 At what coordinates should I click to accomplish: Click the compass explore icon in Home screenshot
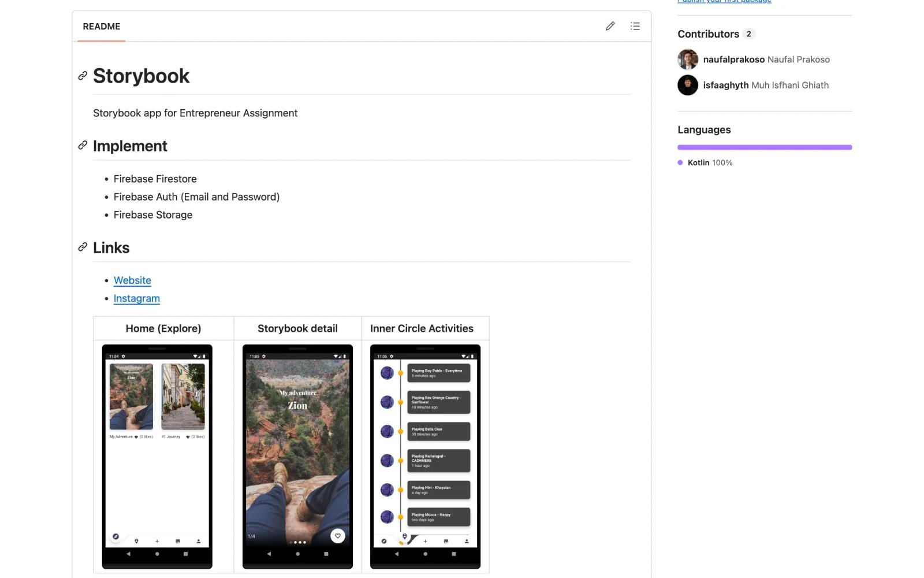coord(115,537)
